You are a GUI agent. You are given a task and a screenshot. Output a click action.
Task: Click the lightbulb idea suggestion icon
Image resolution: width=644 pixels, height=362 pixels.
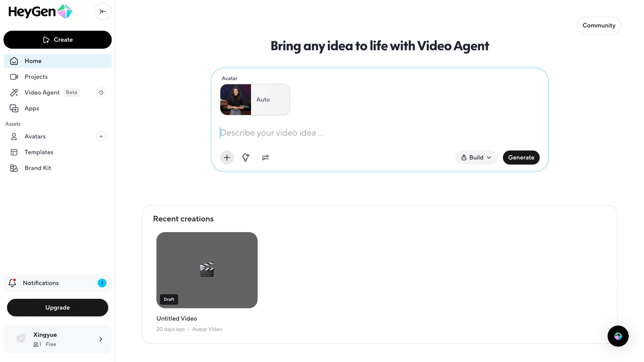(x=246, y=158)
